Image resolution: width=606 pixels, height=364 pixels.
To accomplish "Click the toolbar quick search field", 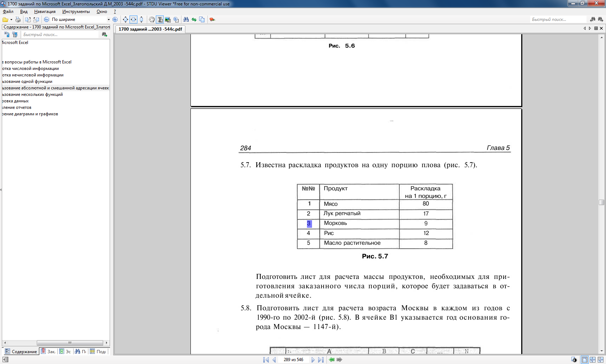I will (x=558, y=19).
